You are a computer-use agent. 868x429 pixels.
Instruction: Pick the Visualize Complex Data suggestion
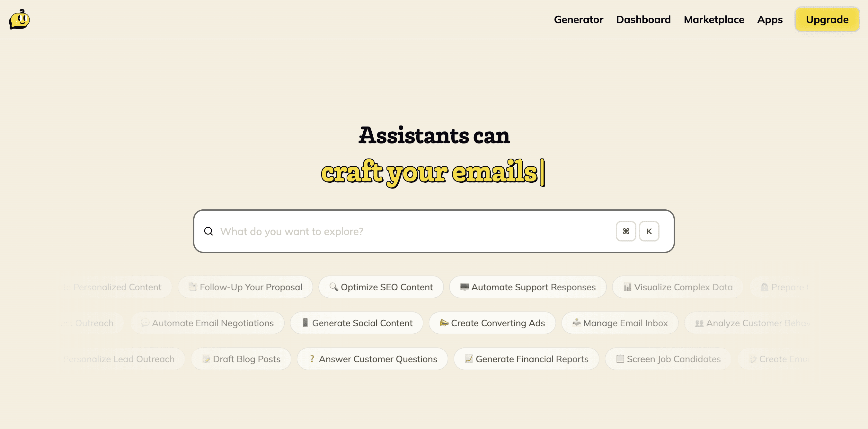[x=678, y=287]
